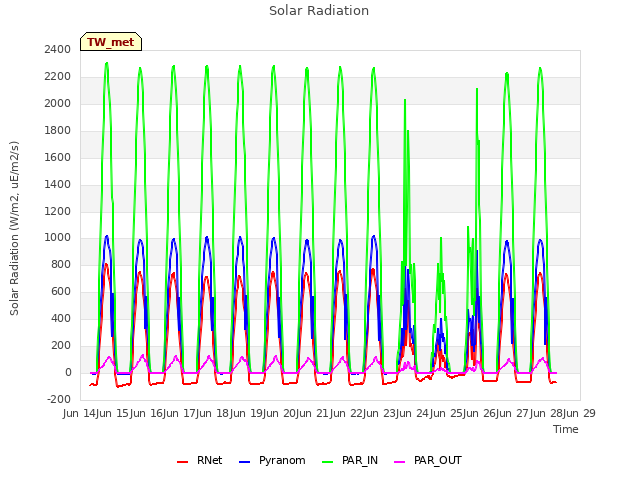Click the 400 y-axis tick label
640x480 pixels.
pyautogui.click(x=61, y=318)
